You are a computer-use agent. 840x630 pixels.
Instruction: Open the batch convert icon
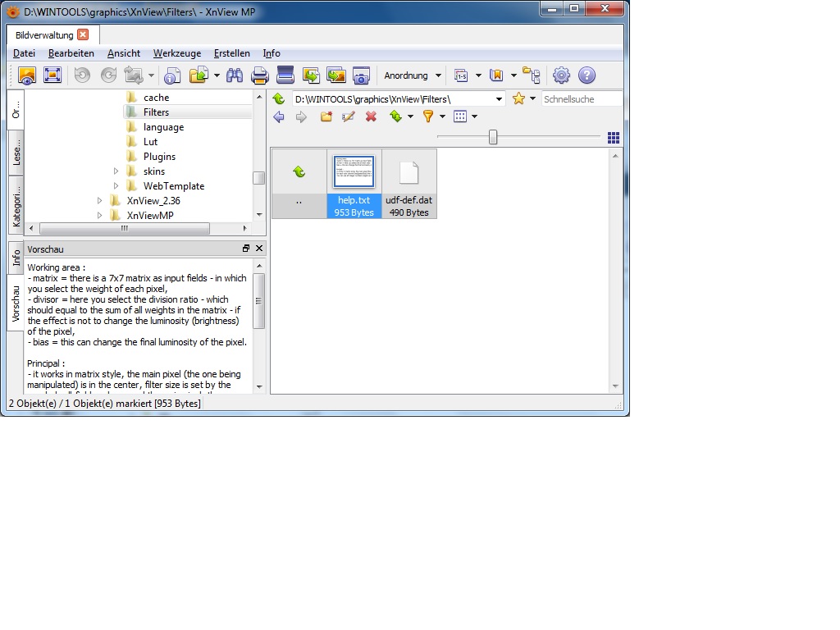point(311,75)
